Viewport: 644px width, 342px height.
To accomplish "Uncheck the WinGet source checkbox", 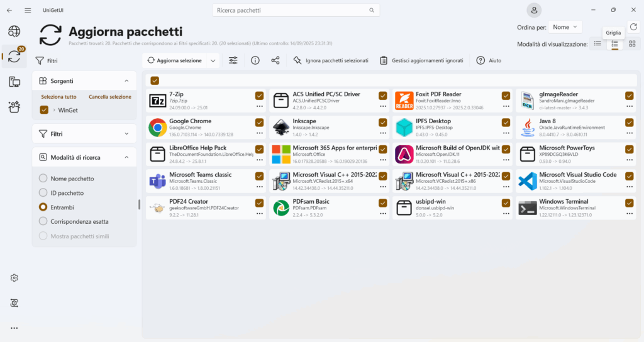I will [44, 110].
